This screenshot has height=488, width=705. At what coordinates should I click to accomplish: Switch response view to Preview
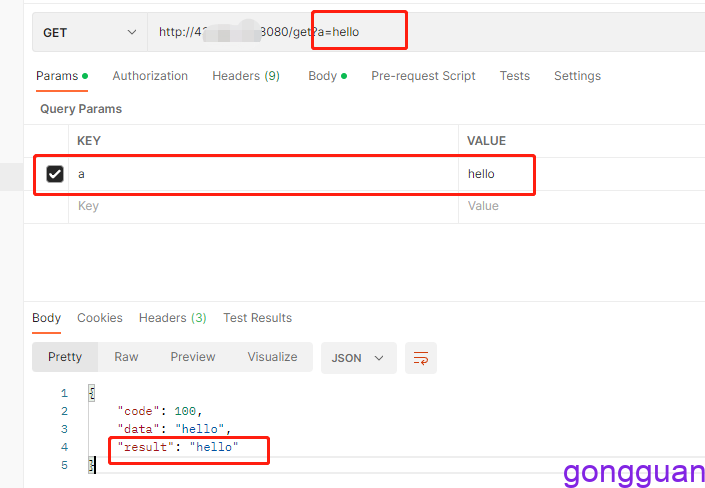pos(192,357)
